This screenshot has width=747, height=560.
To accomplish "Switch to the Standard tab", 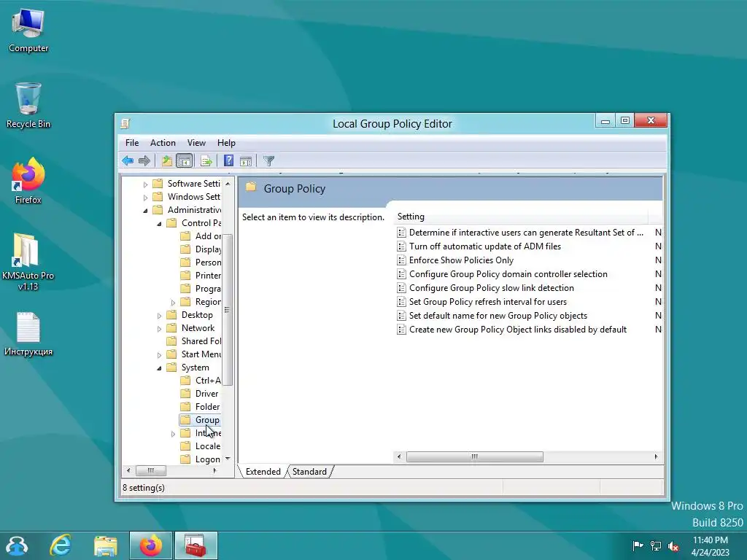I will coord(309,472).
